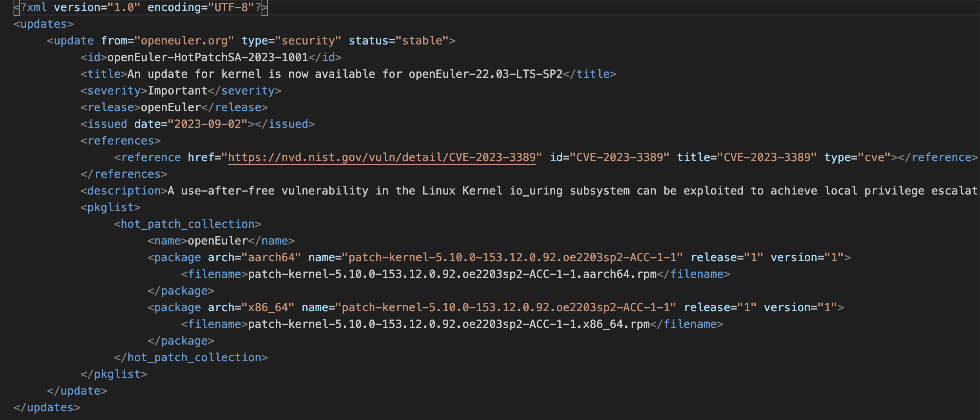Click the "openeuler.org" from attribute value
The height and width of the screenshot is (420, 980).
[x=184, y=41]
